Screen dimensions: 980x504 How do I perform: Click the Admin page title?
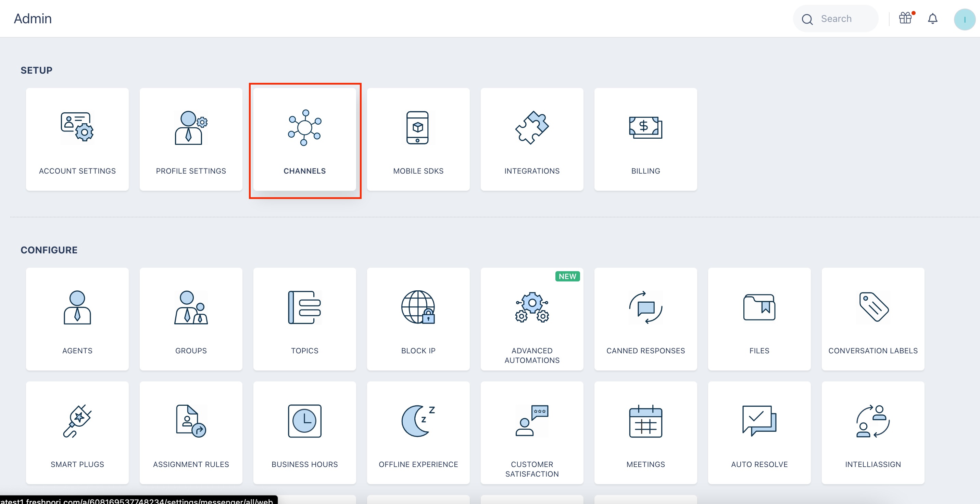click(x=33, y=18)
